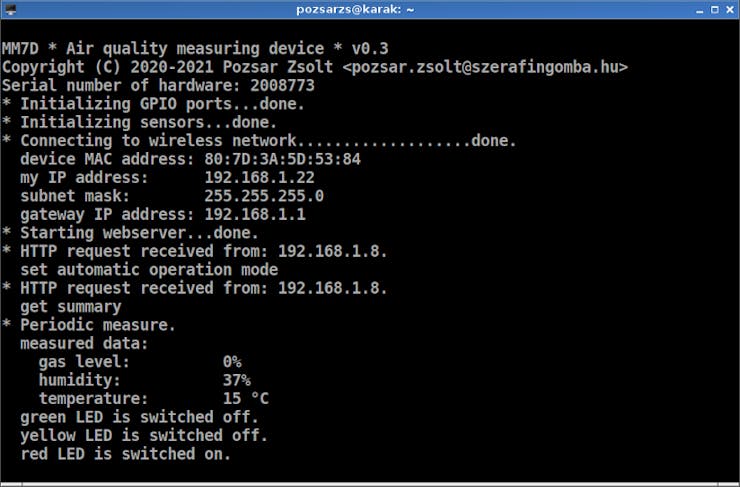Click the temperature value 15 °C
The image size is (740, 487).
pyautogui.click(x=245, y=398)
